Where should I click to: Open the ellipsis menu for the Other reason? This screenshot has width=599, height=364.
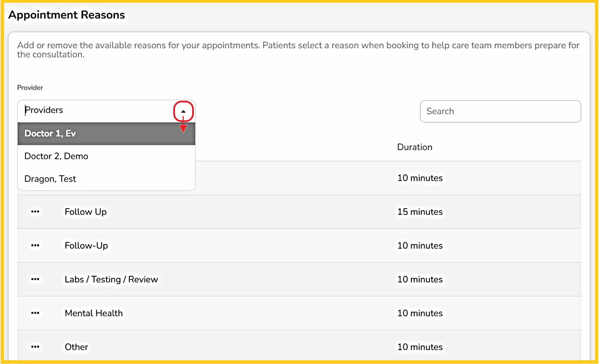(x=35, y=347)
